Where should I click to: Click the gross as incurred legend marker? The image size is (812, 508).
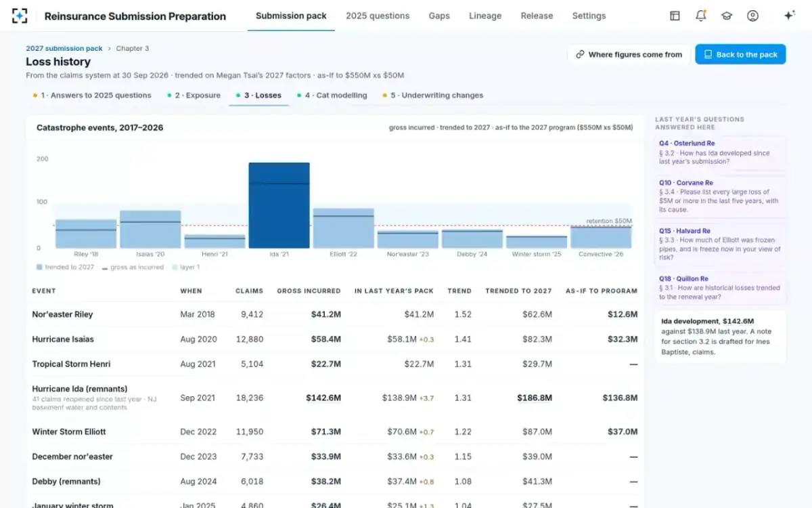[106, 268]
